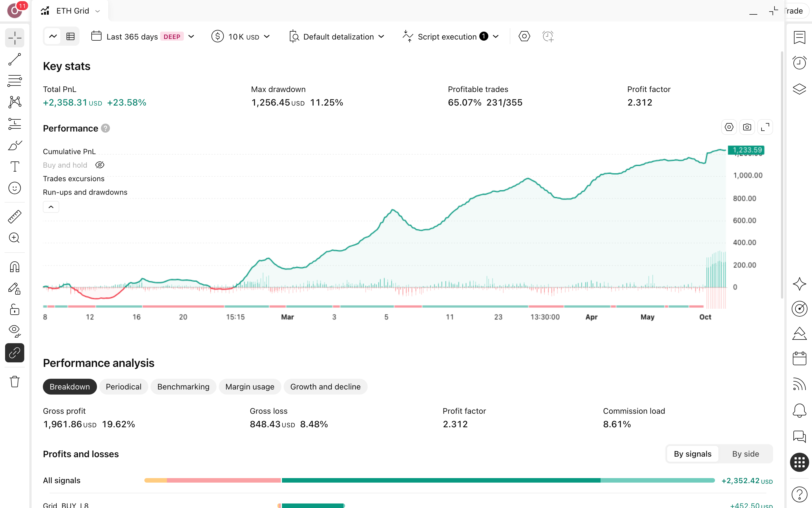Image resolution: width=812 pixels, height=508 pixels.
Task: Select the By side option
Action: coord(745,454)
